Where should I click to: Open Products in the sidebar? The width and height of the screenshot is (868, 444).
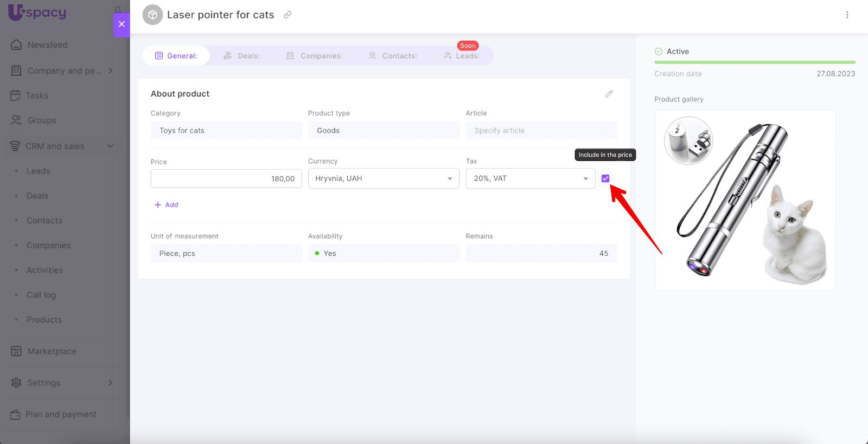[x=44, y=320]
